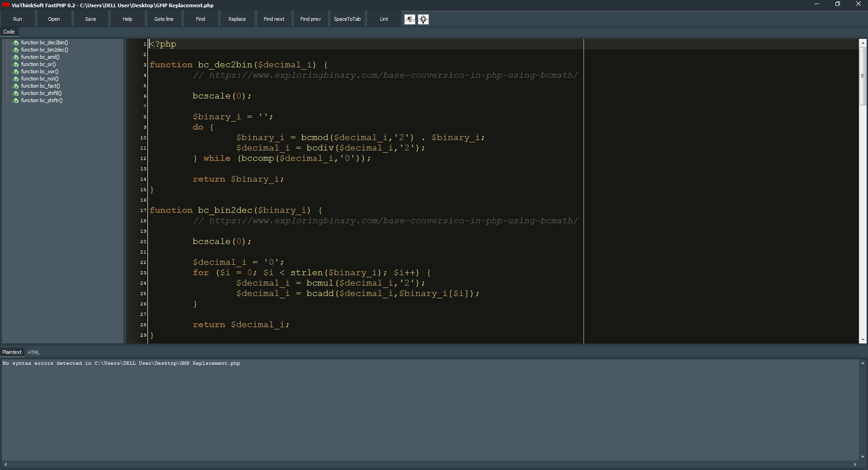Click the icon beside function bc_dec2bin()

click(15, 42)
